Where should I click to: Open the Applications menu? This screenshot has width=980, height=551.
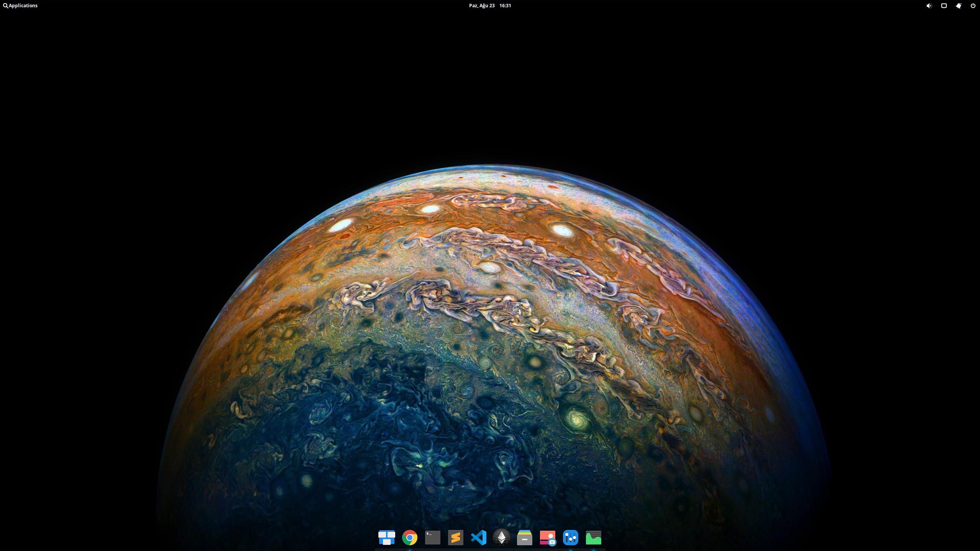pyautogui.click(x=23, y=5)
